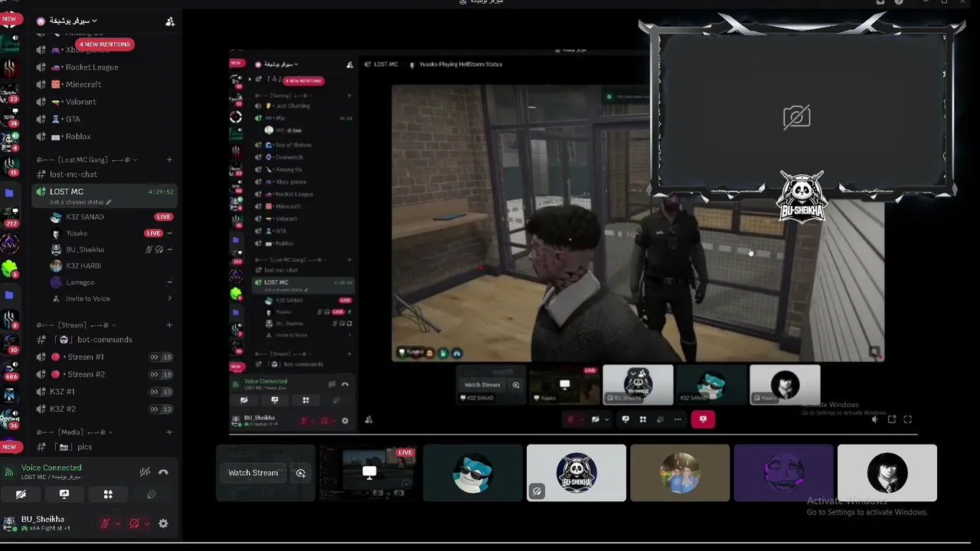Open the server icon with badge 23
This screenshot has width=980, height=551.
pos(10,94)
